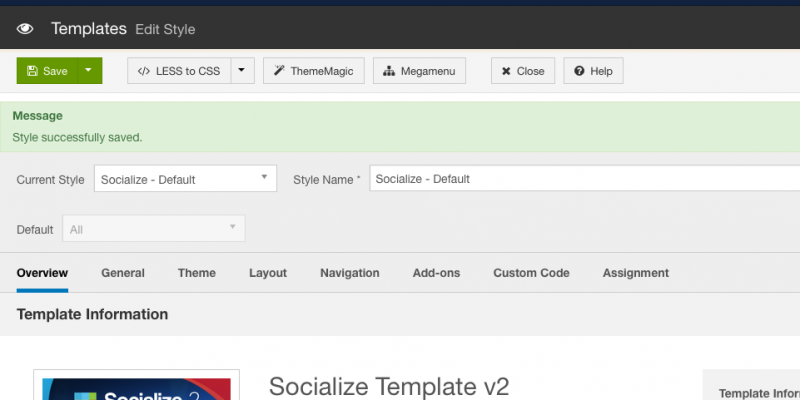Viewport: 800px width, 400px height.
Task: Launch ThemeMagic with the wand icon
Action: (314, 71)
